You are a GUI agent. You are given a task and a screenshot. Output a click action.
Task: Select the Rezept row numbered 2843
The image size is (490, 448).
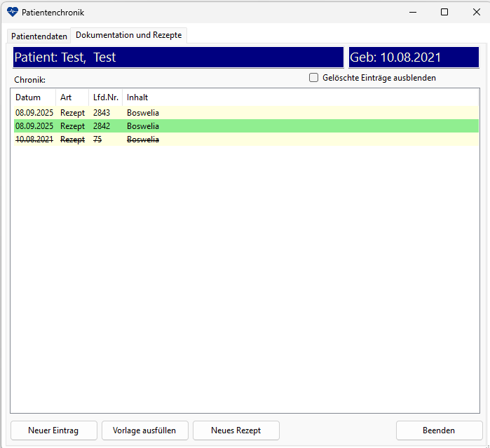pos(246,113)
